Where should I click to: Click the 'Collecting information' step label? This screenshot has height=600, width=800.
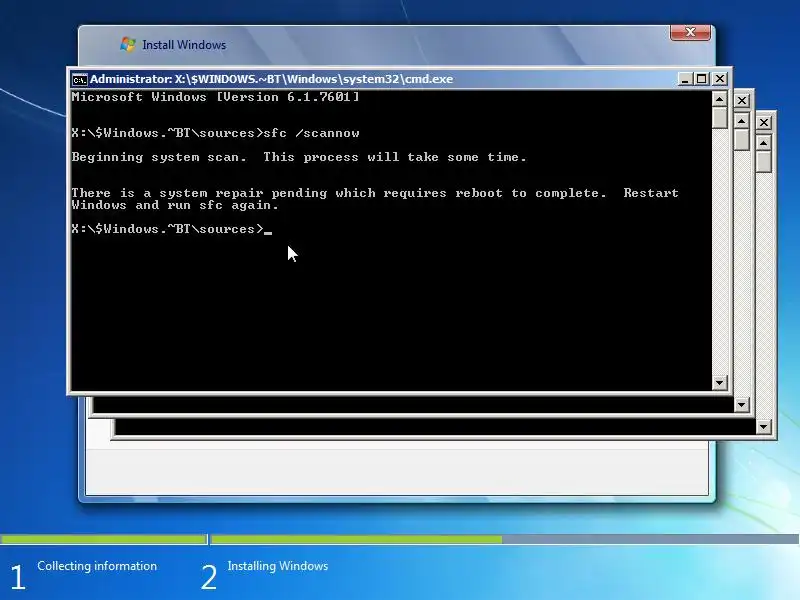[x=97, y=566]
